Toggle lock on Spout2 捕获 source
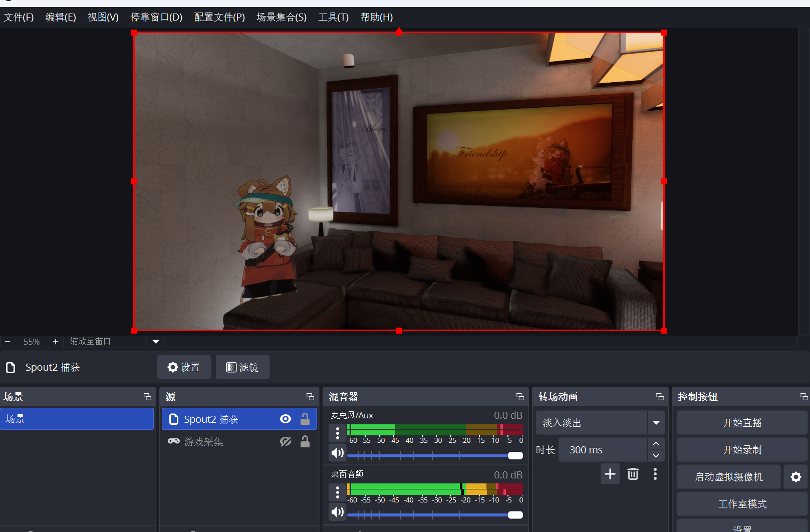The width and height of the screenshot is (810, 532). point(305,419)
